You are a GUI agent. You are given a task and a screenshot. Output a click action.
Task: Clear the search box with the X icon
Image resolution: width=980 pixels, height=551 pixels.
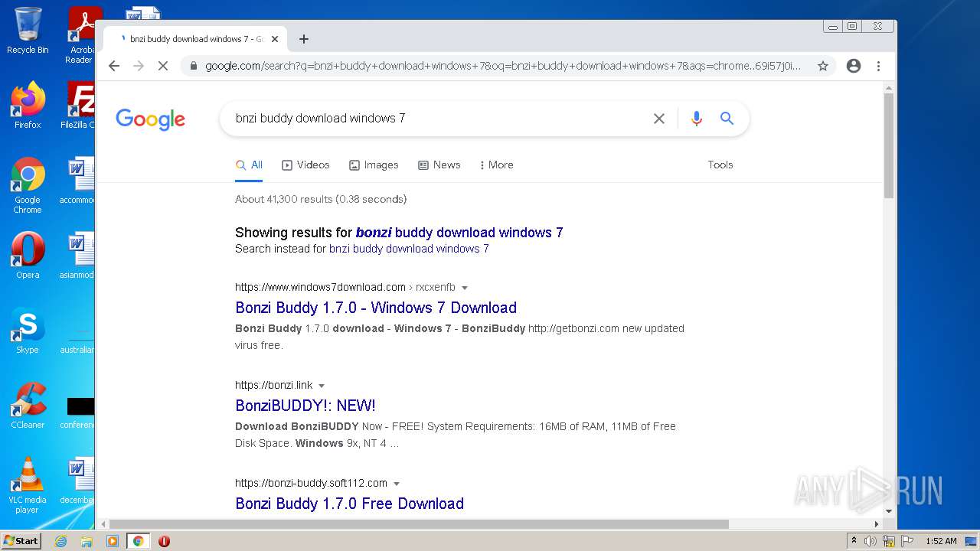pyautogui.click(x=658, y=119)
